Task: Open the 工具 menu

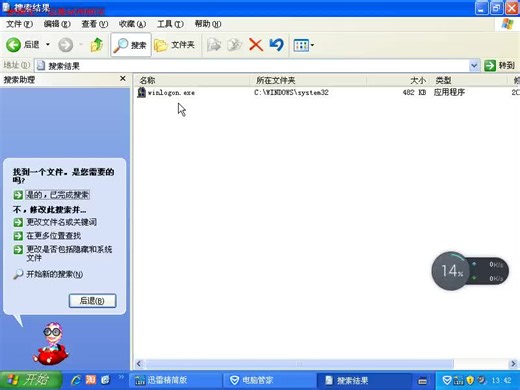Action: click(x=170, y=24)
